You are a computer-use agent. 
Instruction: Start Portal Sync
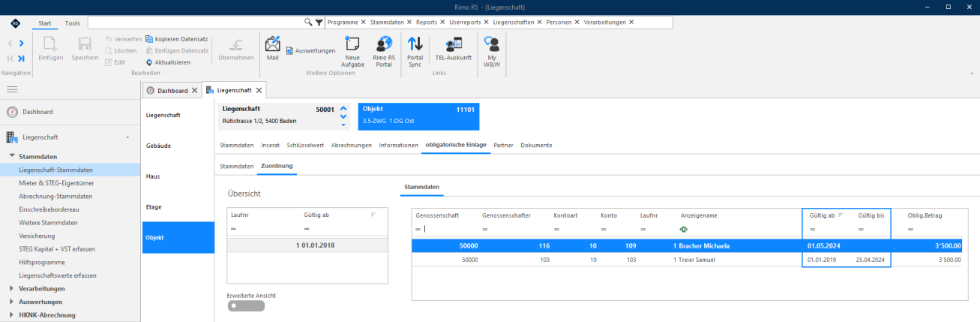tap(415, 51)
